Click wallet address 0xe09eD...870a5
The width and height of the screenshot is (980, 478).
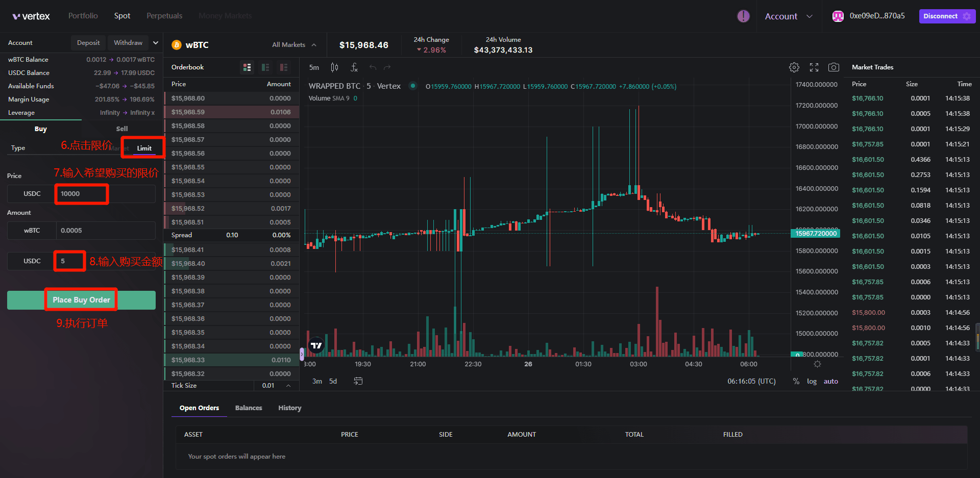pyautogui.click(x=877, y=16)
